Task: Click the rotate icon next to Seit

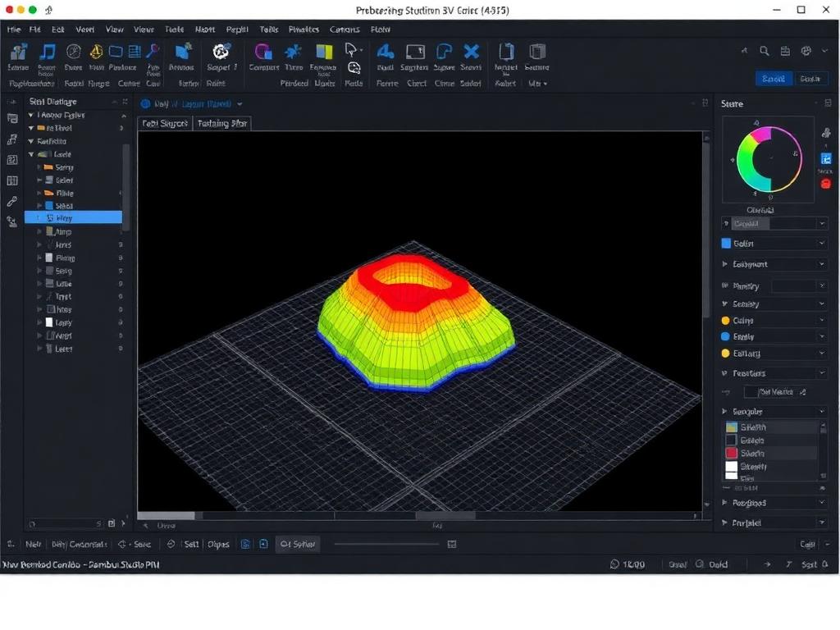Action: [x=171, y=545]
